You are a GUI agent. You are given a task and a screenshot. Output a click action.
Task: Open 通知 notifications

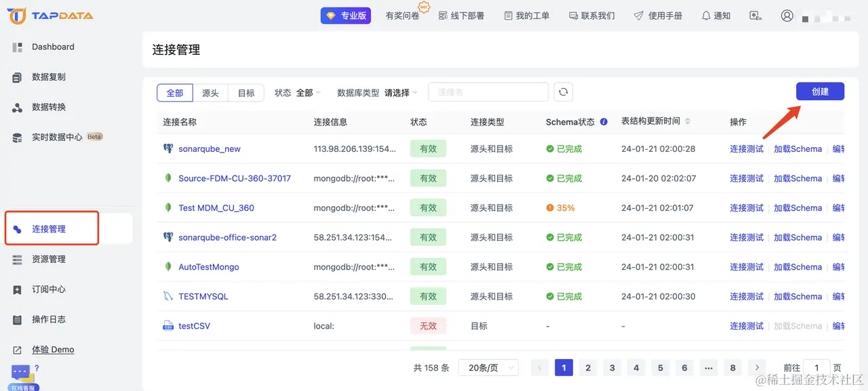[716, 16]
